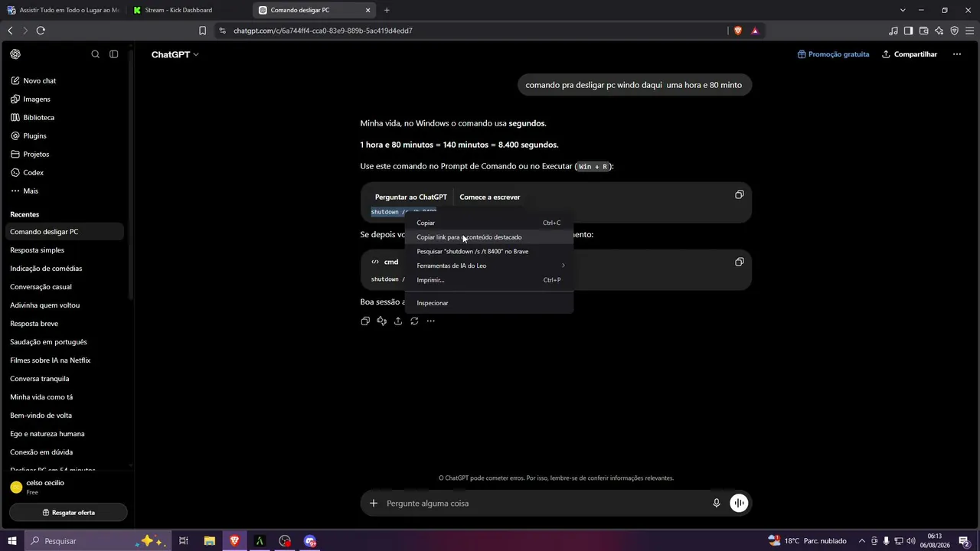
Task: Open the Brave playlist music icon
Action: pyautogui.click(x=893, y=31)
